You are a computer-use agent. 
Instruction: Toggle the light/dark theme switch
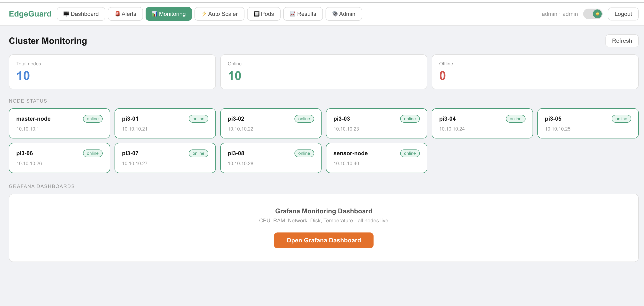click(x=593, y=14)
